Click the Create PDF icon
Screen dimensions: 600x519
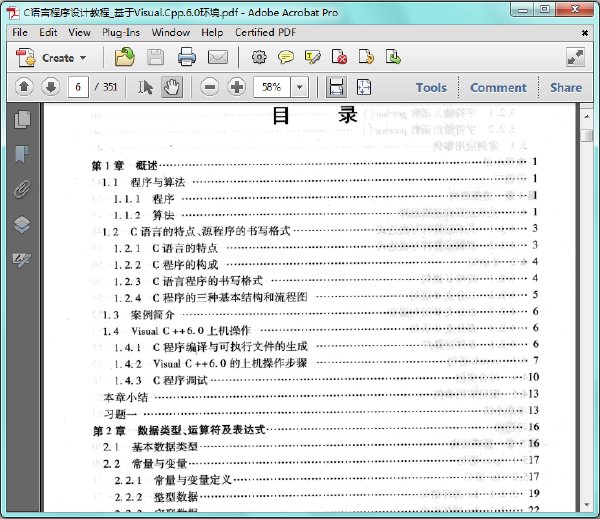25,58
